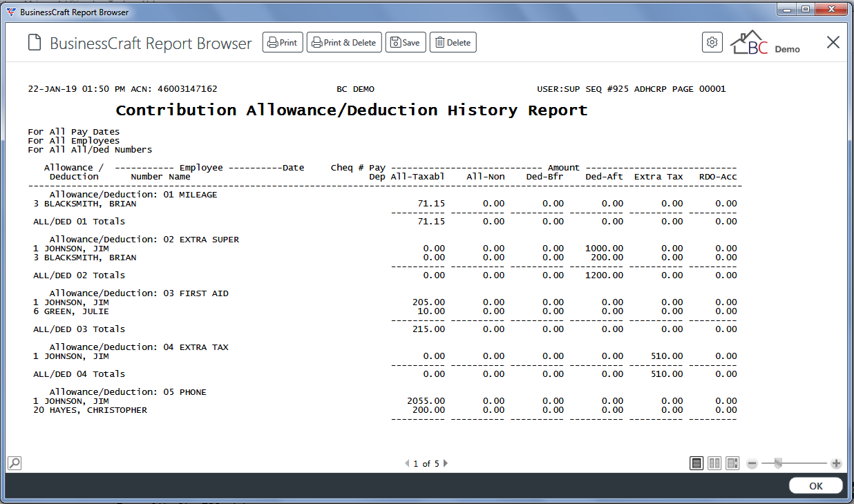Click the 10.00 value for Green, Julie
The image size is (854, 504).
click(431, 311)
